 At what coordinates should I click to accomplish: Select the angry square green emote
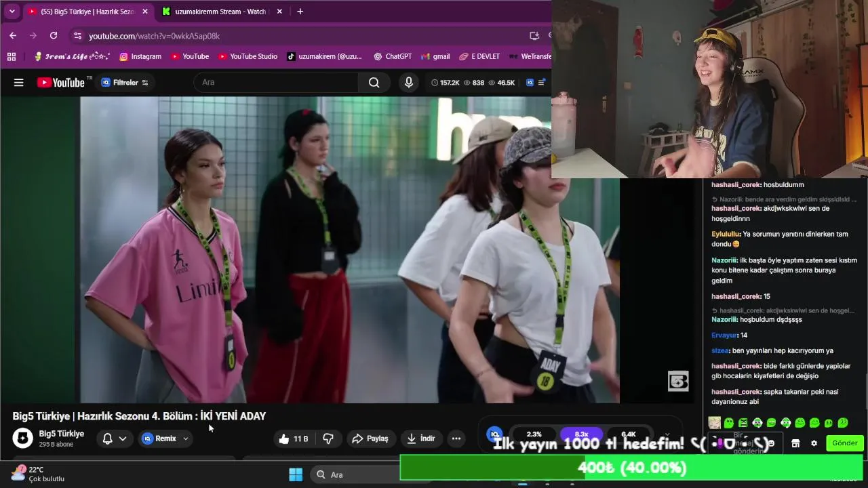coord(743,423)
